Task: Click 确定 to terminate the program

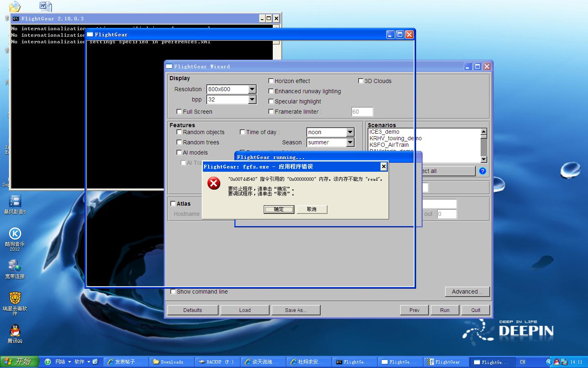Action: [279, 209]
